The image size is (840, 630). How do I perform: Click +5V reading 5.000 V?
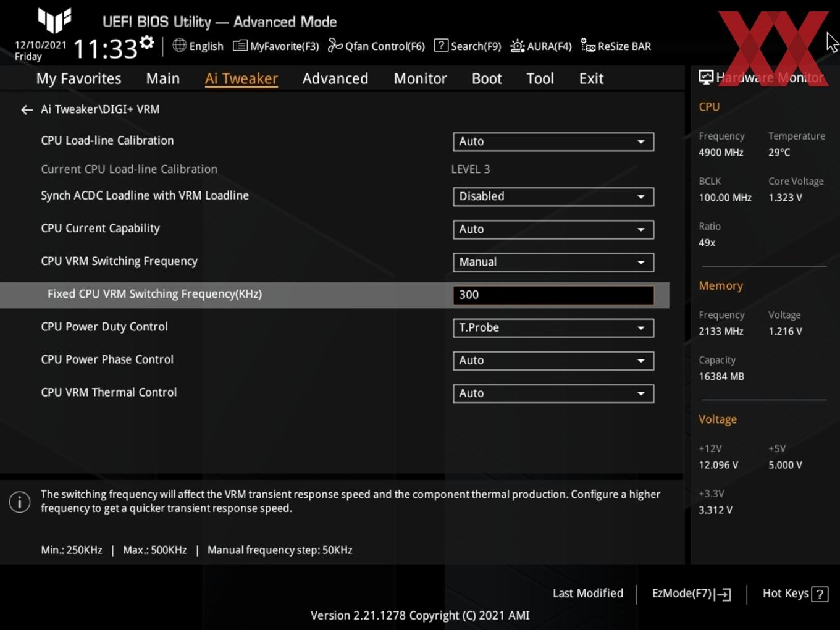coord(785,465)
